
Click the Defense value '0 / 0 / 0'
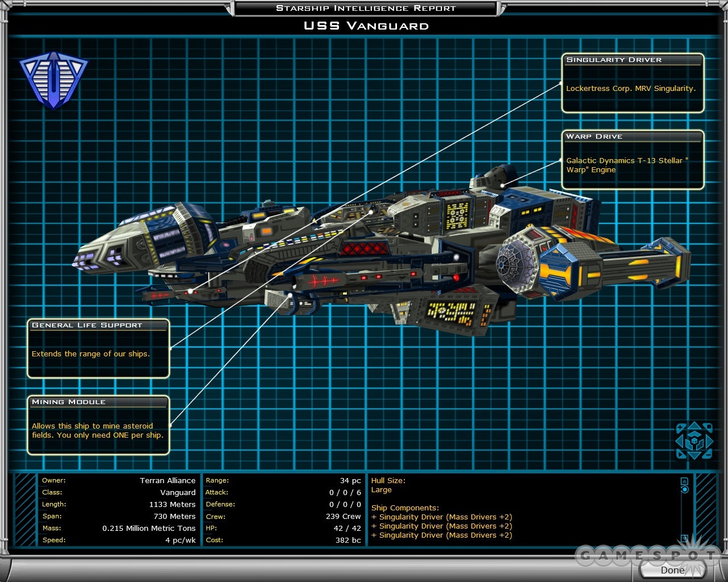[x=345, y=504]
